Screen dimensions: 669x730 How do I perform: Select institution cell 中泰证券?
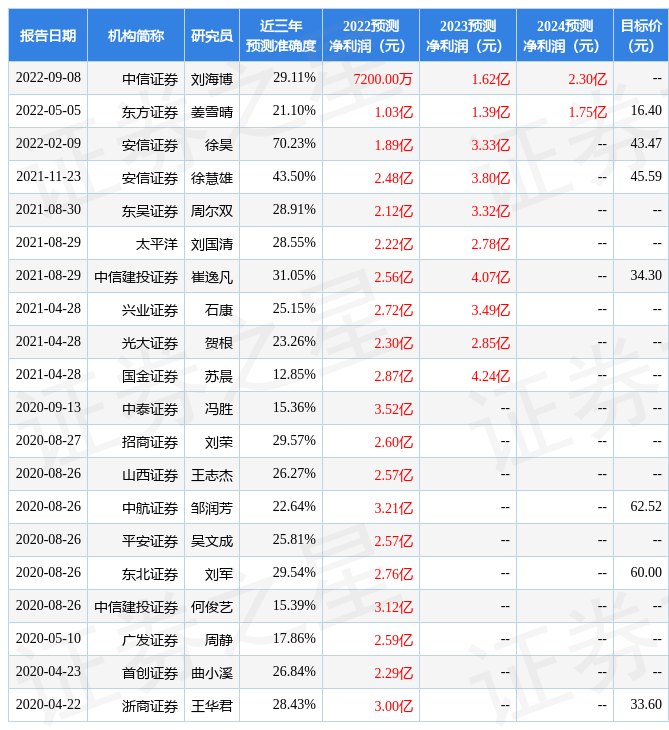pos(150,410)
